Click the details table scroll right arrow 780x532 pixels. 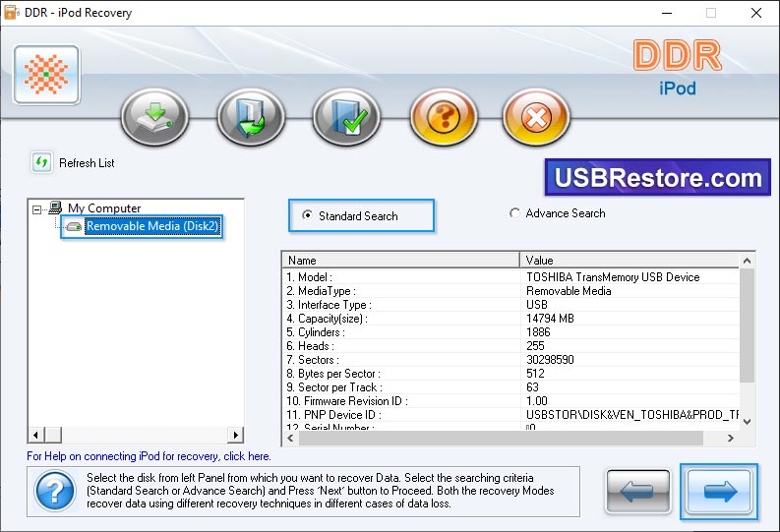[730, 438]
